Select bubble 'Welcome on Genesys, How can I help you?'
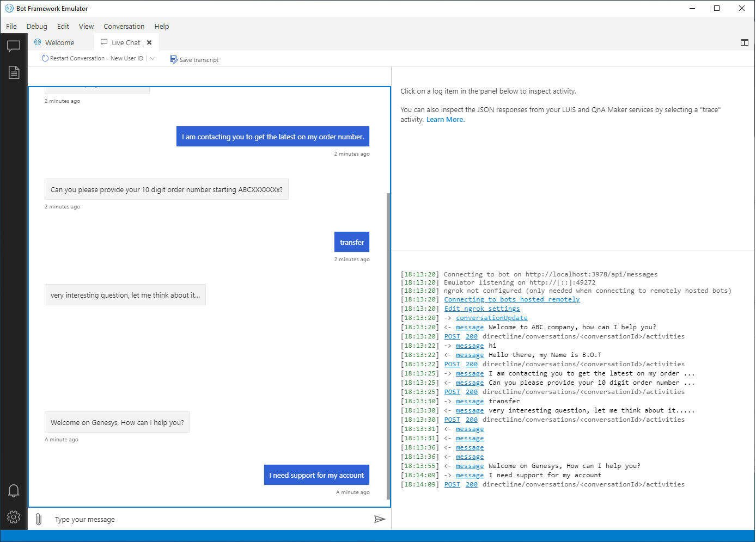This screenshot has height=542, width=756. 117,422
